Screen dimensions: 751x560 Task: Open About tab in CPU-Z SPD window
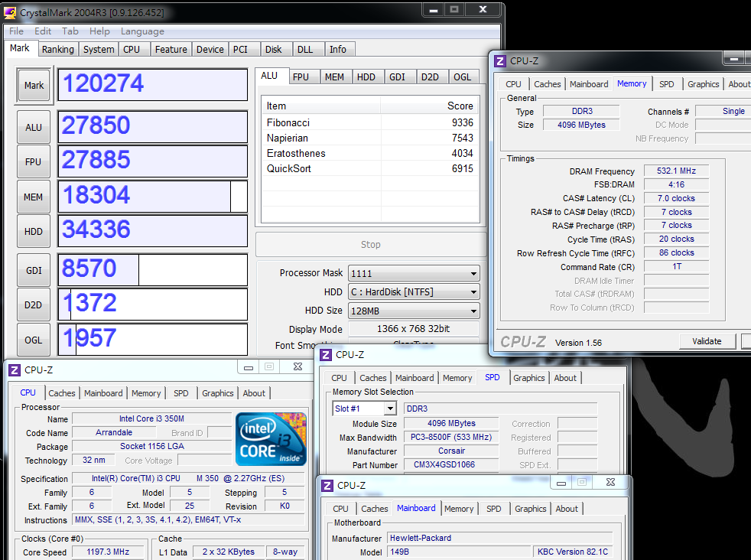565,378
